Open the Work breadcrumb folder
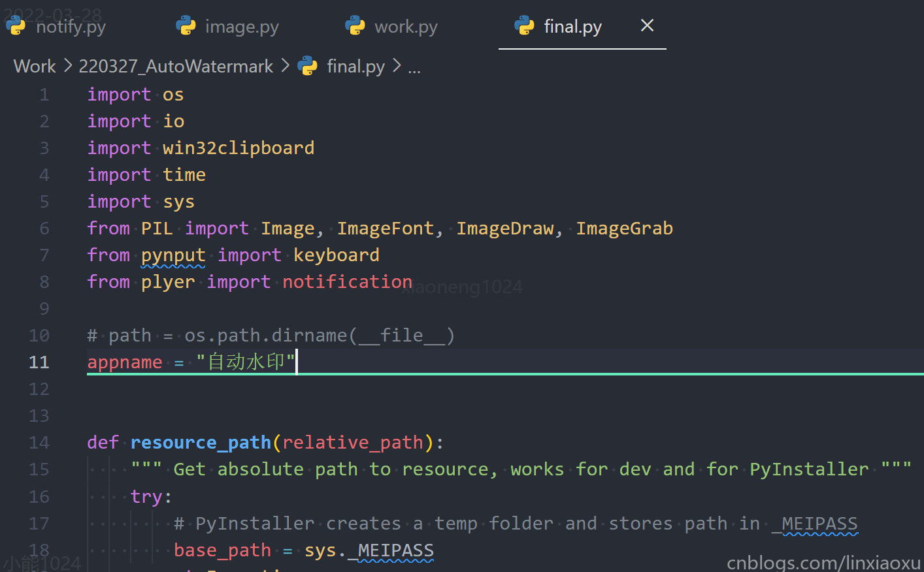The height and width of the screenshot is (572, 924). [35, 66]
